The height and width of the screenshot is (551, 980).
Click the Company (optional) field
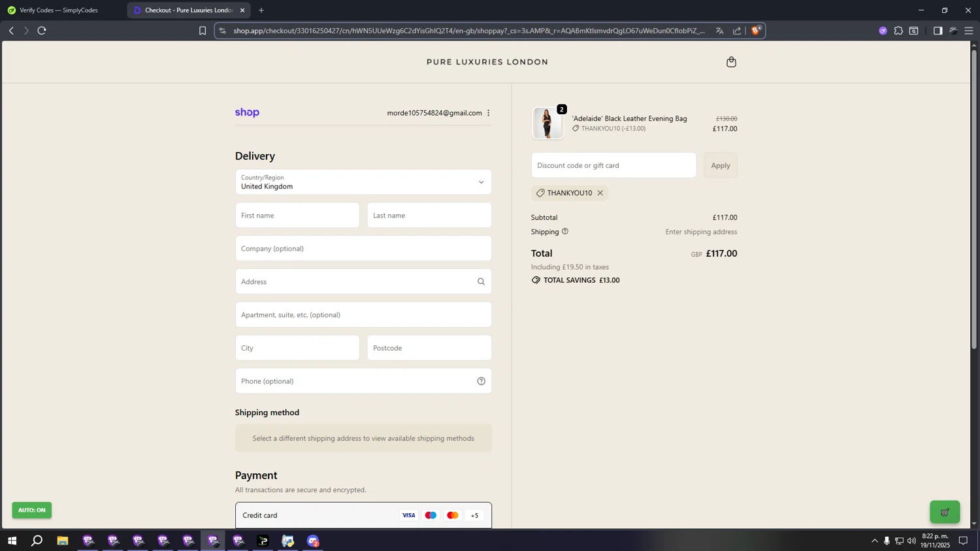pos(363,249)
